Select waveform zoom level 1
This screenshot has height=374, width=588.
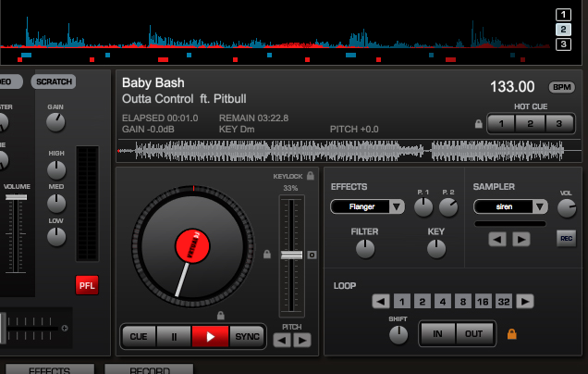(x=563, y=15)
